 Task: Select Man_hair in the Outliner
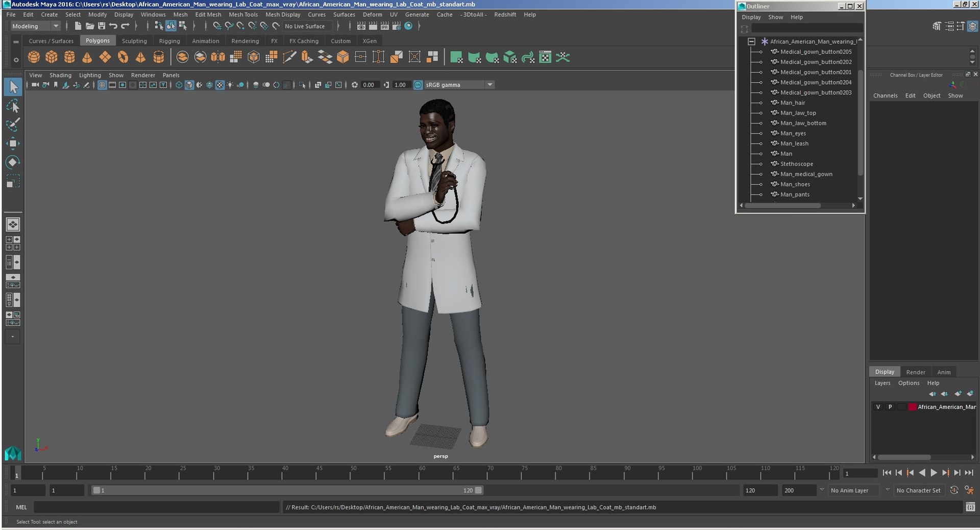tap(792, 103)
